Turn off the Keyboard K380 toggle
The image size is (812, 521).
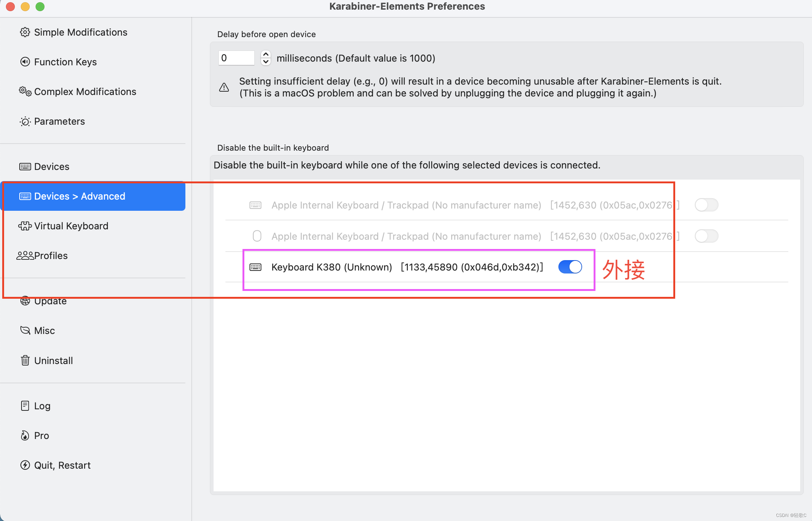[570, 267]
